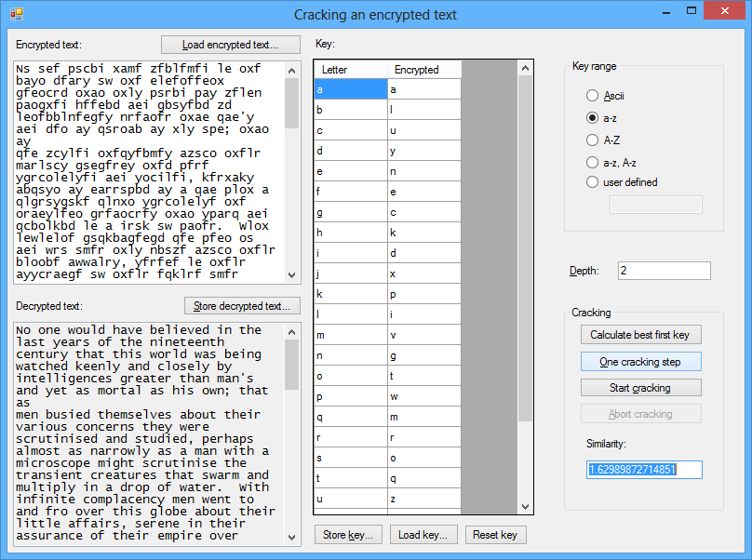Click Store decrypted text button
Image resolution: width=752 pixels, height=560 pixels.
pos(242,306)
